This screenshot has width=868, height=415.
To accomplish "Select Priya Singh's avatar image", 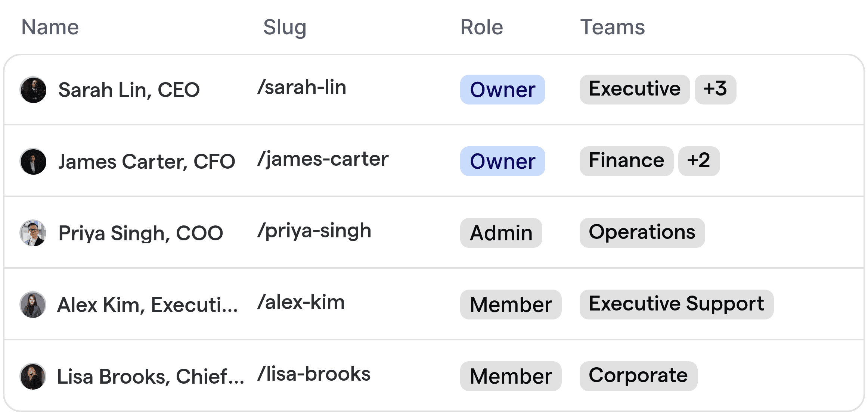I will [x=33, y=233].
